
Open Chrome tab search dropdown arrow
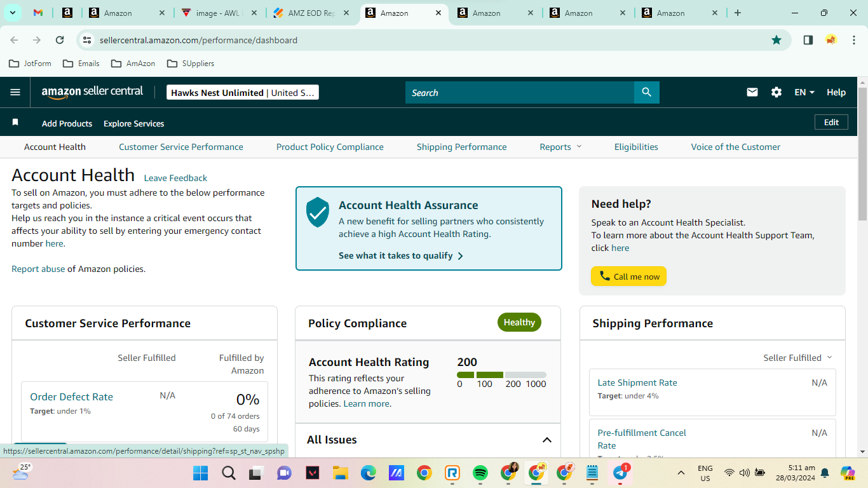pyautogui.click(x=12, y=13)
